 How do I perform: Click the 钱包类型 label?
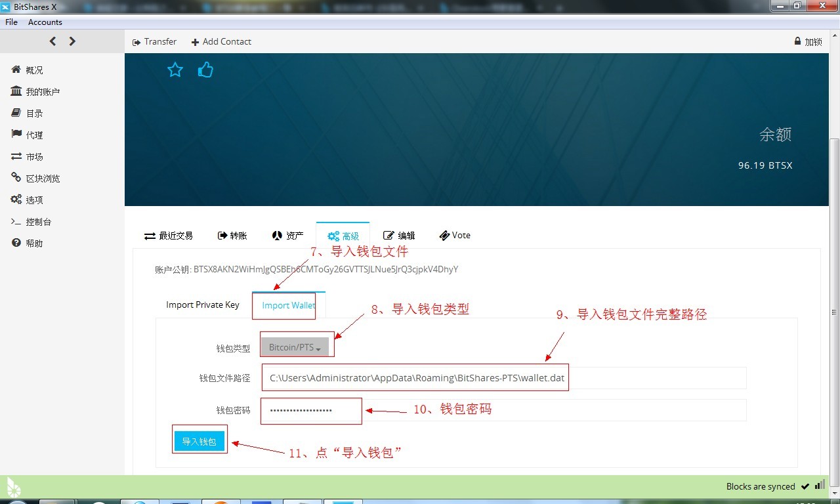click(x=233, y=348)
